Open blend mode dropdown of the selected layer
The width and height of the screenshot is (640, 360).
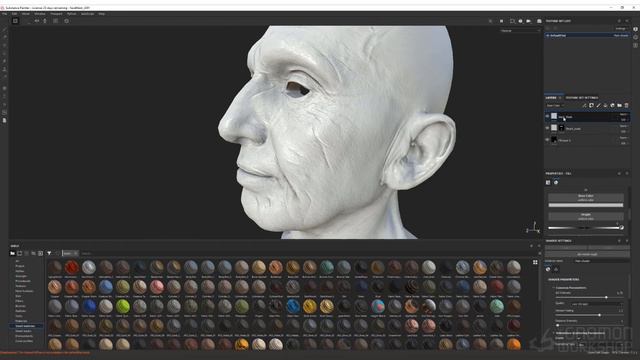pos(624,114)
